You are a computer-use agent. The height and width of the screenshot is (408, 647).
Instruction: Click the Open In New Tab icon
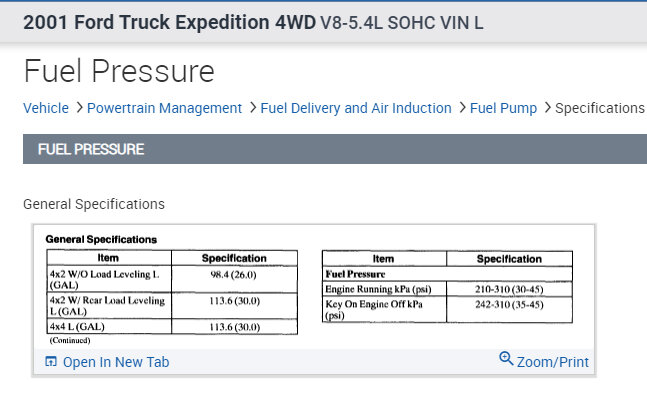pyautogui.click(x=51, y=361)
